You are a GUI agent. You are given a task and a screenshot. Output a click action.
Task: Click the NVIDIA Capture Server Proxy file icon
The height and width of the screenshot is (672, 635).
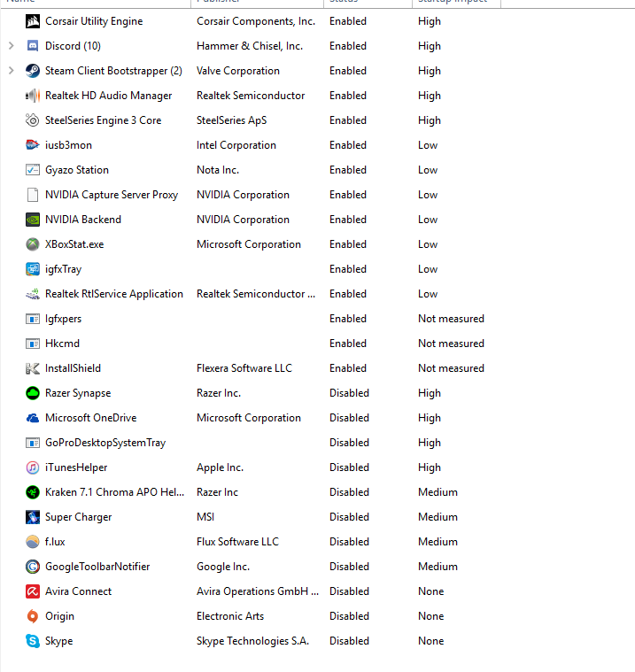33,195
